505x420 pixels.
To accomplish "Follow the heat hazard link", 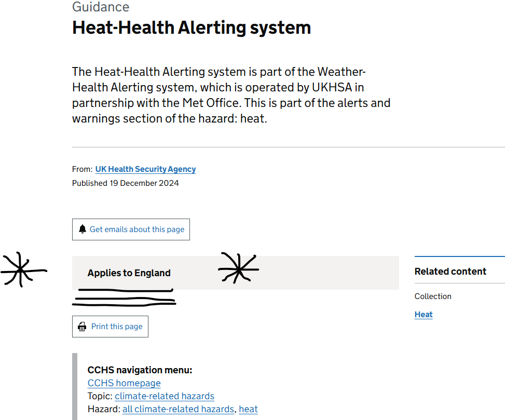I will [x=248, y=409].
